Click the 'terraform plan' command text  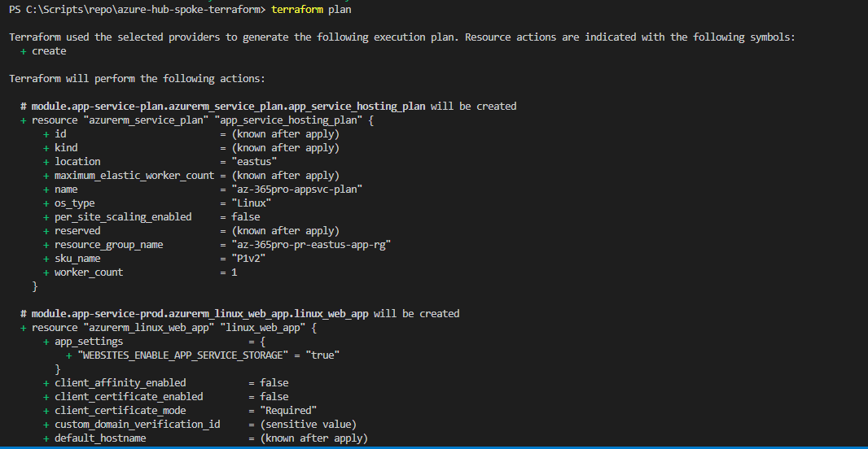pyautogui.click(x=311, y=10)
